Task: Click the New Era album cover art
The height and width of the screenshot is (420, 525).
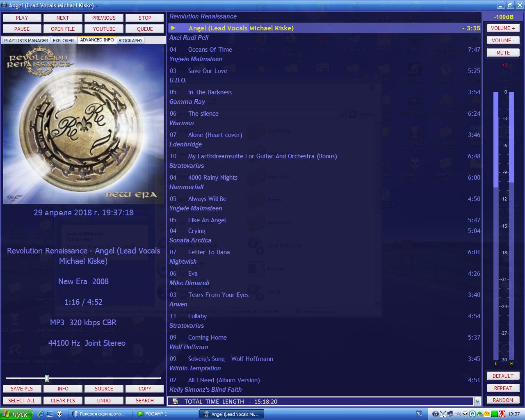Action: point(84,124)
